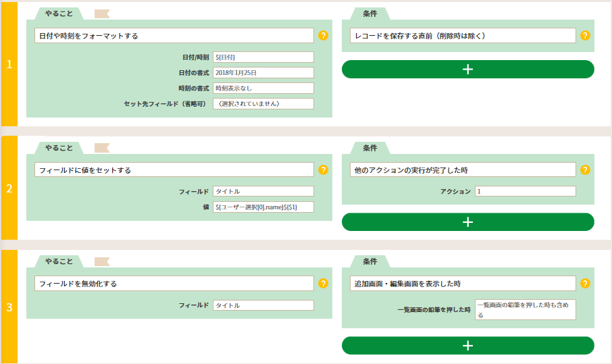Open help for フィールドに値をセットする action

point(323,170)
